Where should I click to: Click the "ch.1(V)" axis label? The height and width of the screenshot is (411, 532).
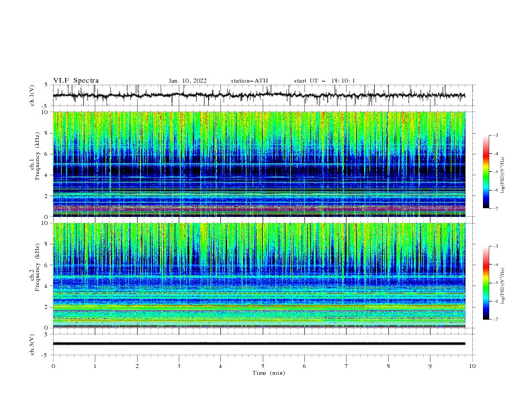pos(32,95)
